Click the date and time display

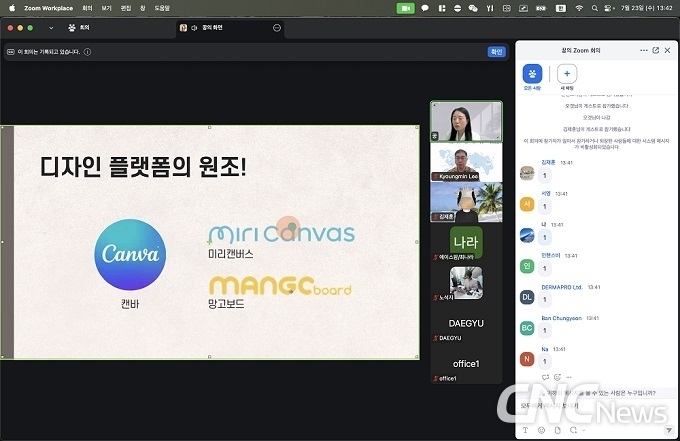tap(647, 8)
